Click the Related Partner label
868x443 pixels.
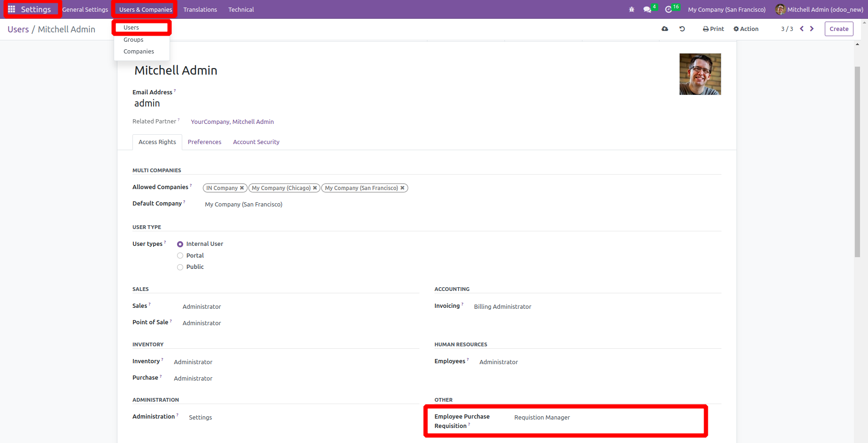[154, 122]
